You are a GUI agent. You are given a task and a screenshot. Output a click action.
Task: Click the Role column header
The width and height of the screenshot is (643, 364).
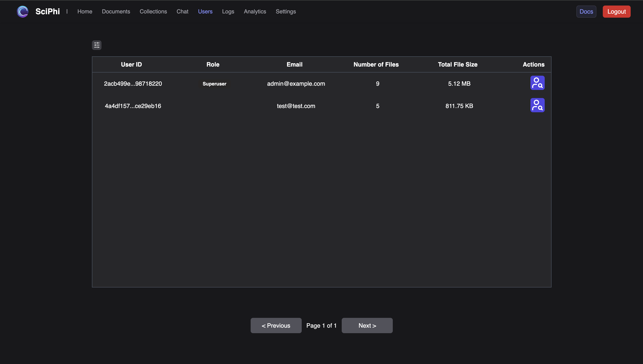coord(213,64)
